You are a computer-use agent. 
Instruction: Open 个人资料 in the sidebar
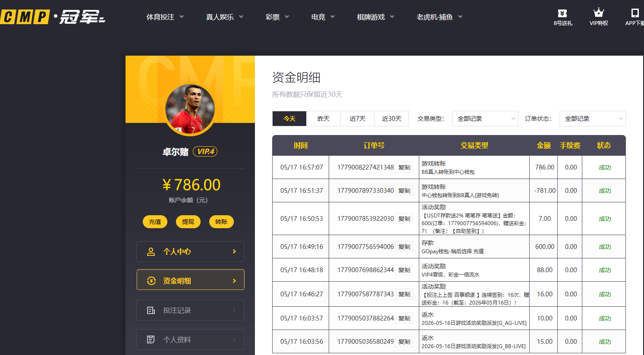(190, 339)
